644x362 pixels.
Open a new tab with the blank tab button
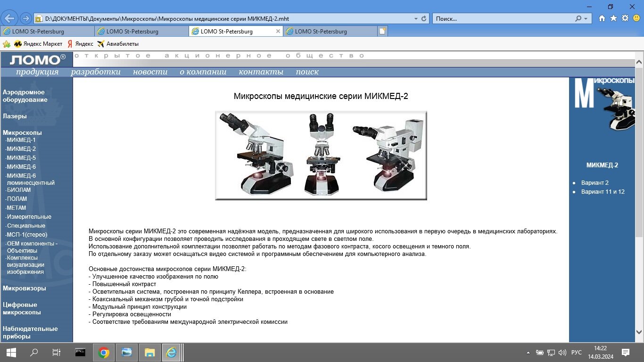[383, 31]
